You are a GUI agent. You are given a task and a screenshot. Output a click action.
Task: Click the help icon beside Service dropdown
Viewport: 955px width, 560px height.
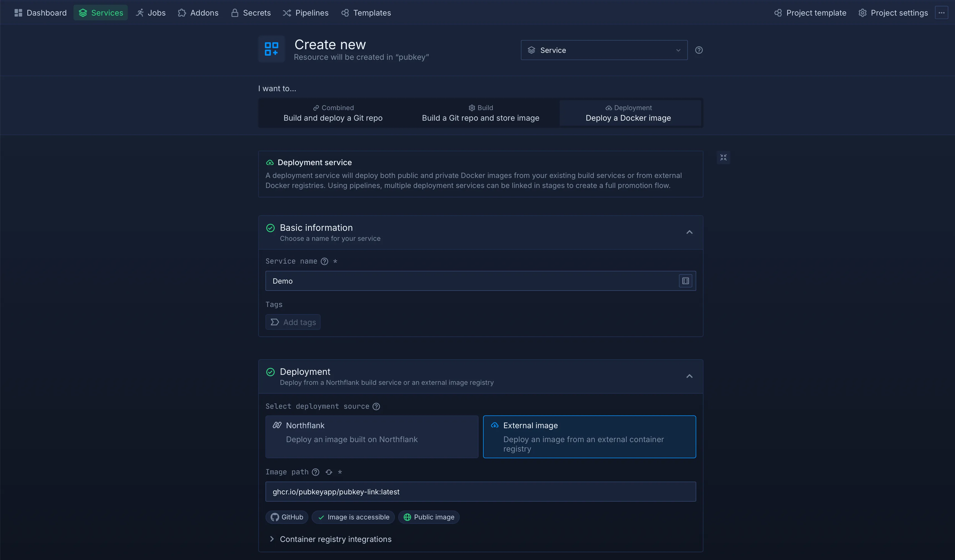click(x=699, y=50)
